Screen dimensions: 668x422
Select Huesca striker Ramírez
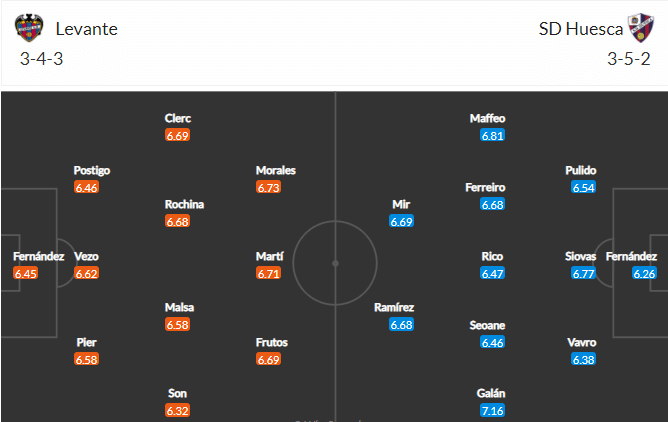[394, 307]
